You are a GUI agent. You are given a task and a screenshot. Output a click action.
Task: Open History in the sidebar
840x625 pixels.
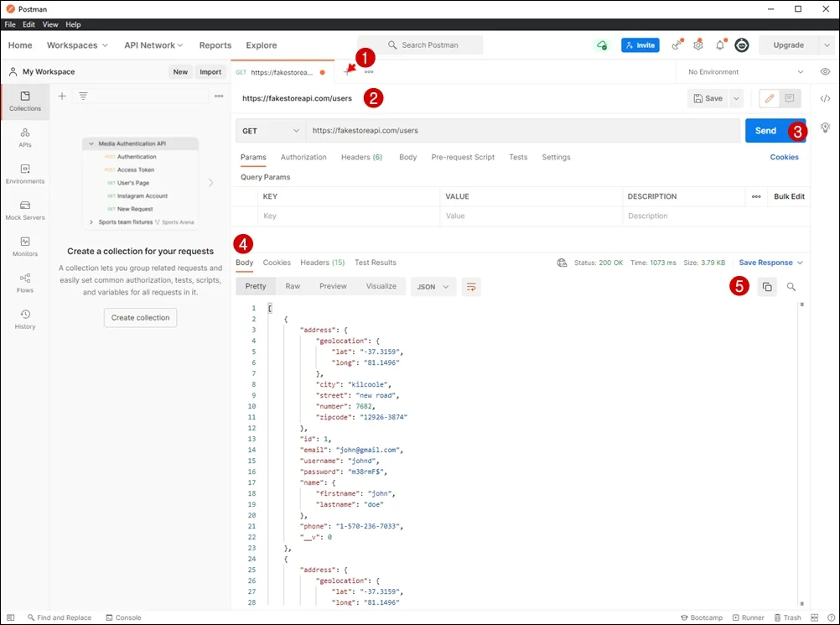(24, 318)
